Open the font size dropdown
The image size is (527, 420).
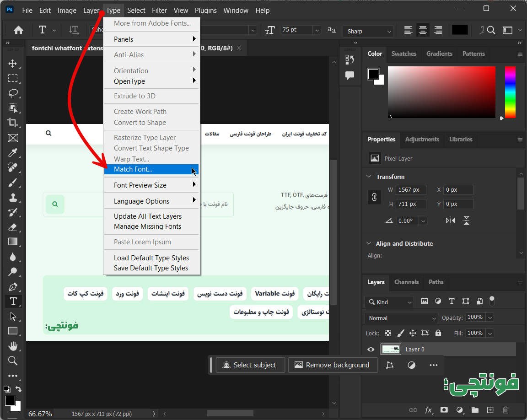click(x=317, y=30)
